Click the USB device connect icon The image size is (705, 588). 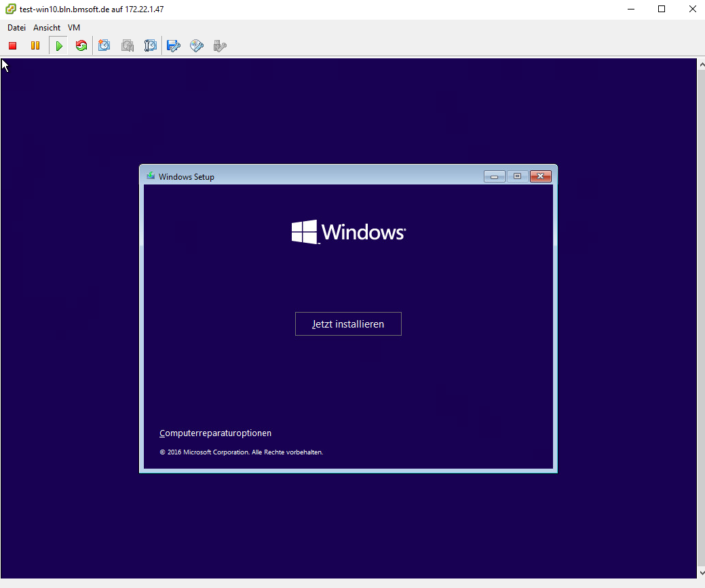coord(220,45)
